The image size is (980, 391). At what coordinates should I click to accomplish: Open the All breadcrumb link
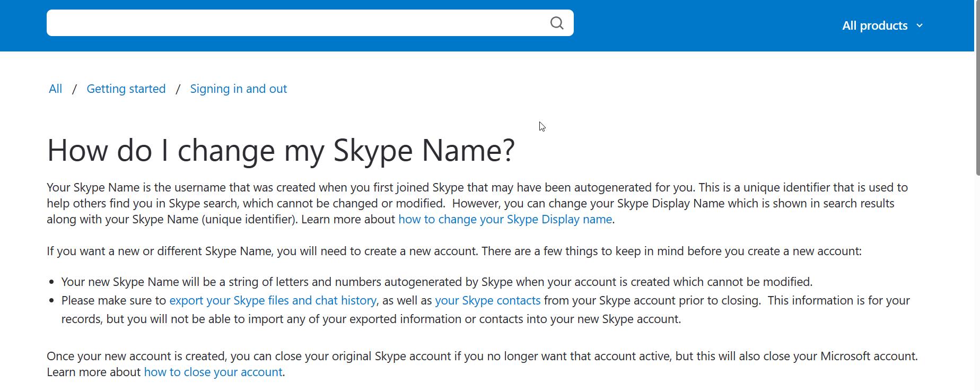click(x=55, y=89)
